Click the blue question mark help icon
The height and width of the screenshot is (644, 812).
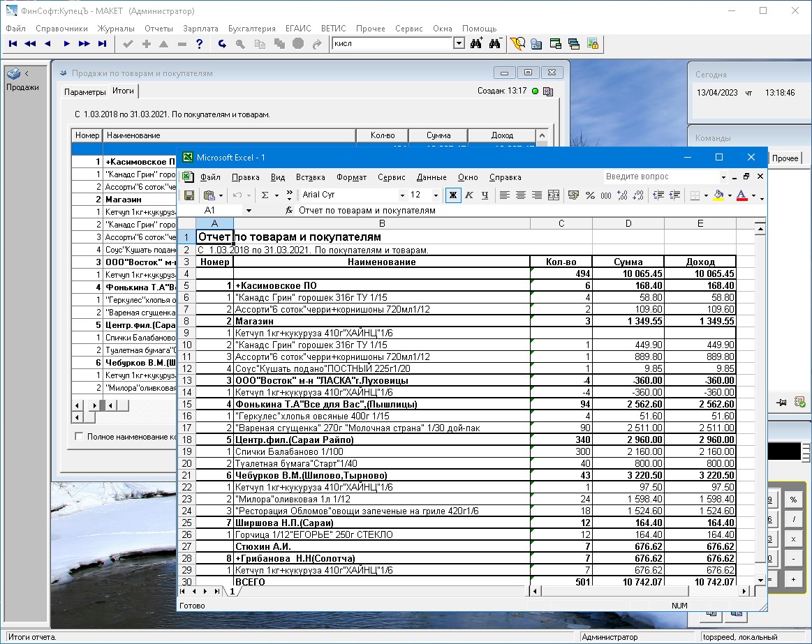click(x=200, y=44)
